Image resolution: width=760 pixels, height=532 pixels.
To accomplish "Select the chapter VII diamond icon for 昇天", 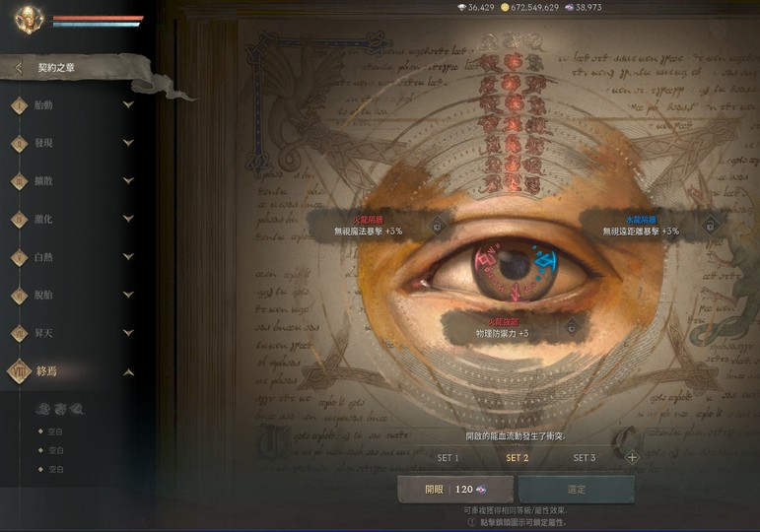I will (20, 333).
